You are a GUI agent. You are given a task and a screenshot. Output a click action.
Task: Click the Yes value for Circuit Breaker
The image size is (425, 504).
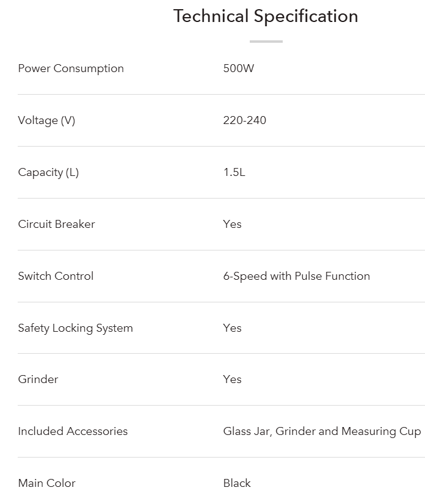tap(233, 224)
